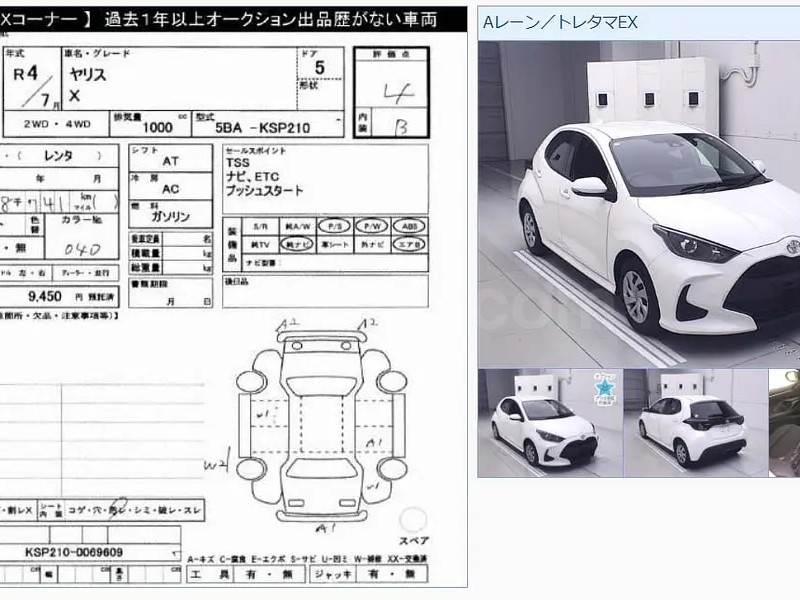Click the grade score 4 box
Screen dimensions: 800x600
(x=391, y=94)
